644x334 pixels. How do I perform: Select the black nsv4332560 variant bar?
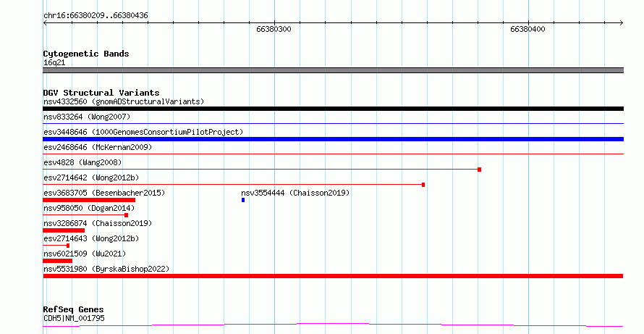click(x=333, y=109)
